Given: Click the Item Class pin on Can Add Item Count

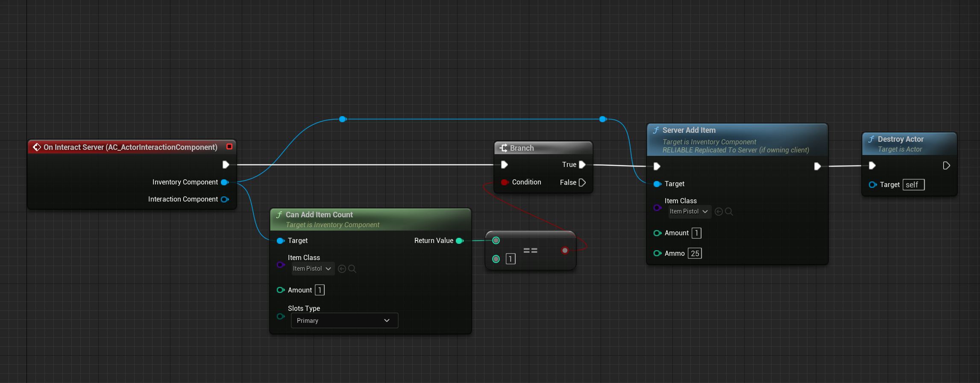Looking at the screenshot, I should coord(281,265).
